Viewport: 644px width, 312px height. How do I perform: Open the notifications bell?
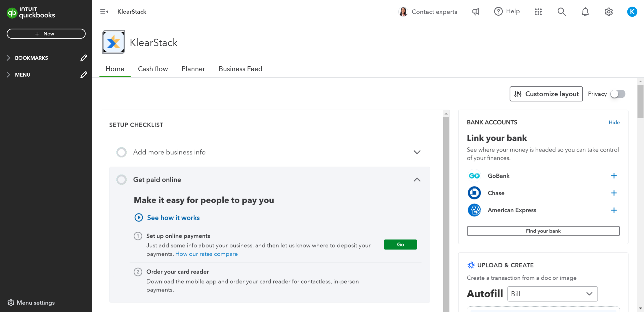[x=585, y=12]
